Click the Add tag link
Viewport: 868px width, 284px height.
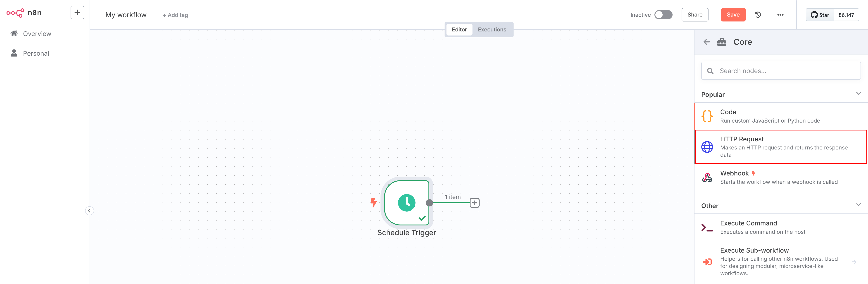coord(175,15)
